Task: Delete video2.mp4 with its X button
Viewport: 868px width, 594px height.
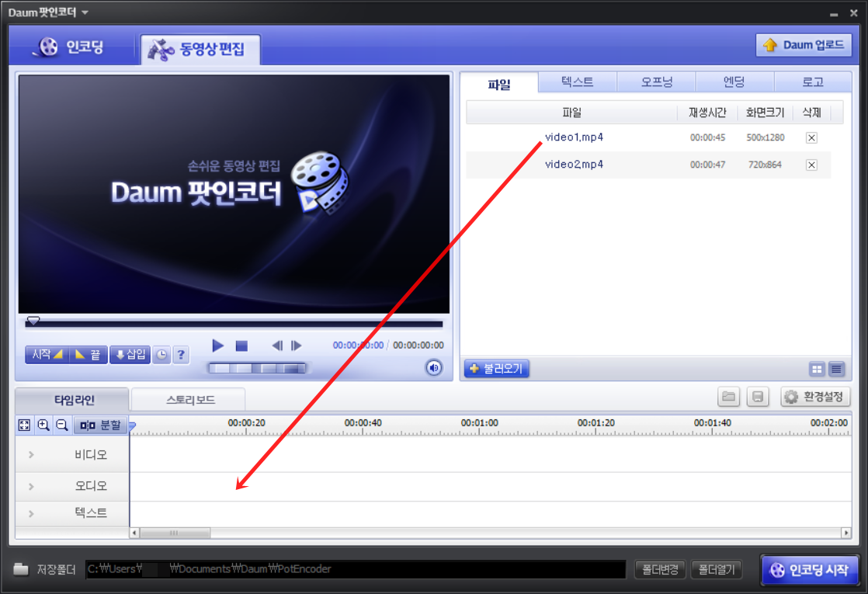Action: tap(811, 165)
